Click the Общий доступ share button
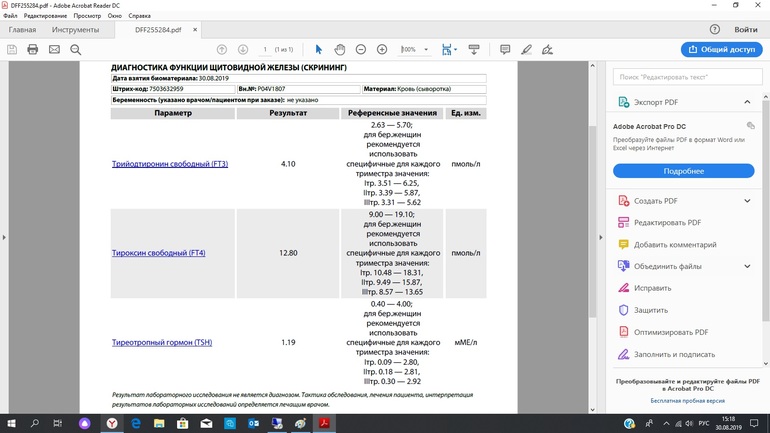Image resolution: width=770 pixels, height=433 pixels. (721, 49)
